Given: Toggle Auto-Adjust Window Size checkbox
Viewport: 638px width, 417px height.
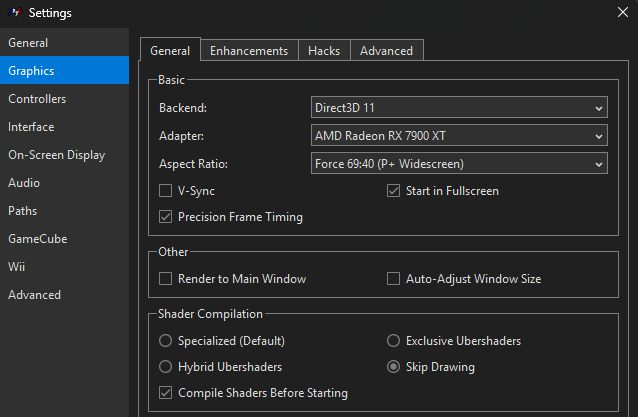Looking at the screenshot, I should tap(394, 279).
